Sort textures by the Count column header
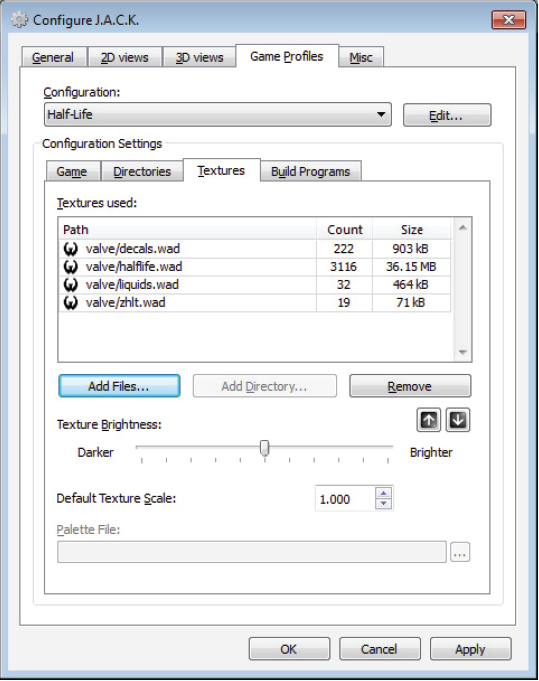The image size is (539, 681). click(x=344, y=229)
